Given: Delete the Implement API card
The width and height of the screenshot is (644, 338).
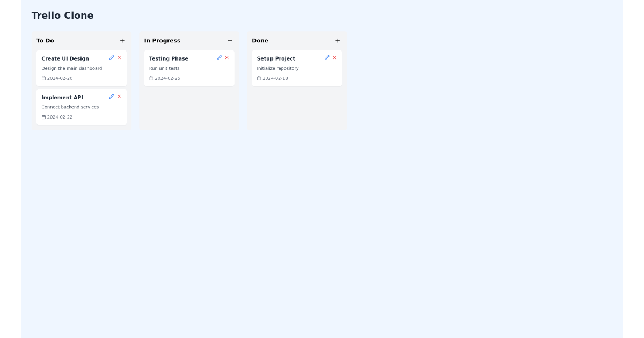Looking at the screenshot, I should (119, 97).
